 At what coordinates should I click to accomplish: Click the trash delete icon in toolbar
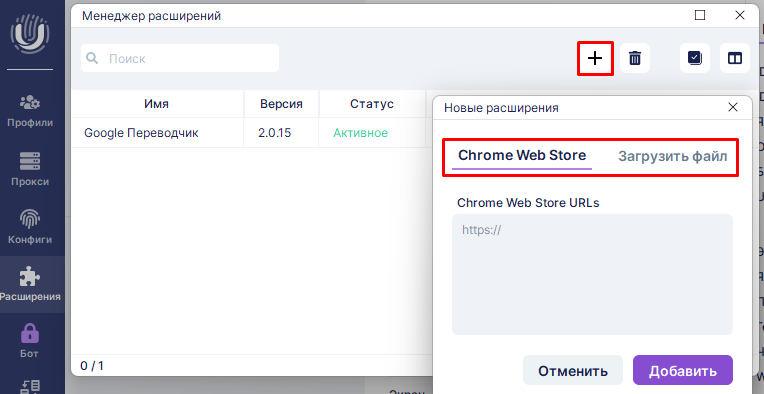(x=634, y=58)
